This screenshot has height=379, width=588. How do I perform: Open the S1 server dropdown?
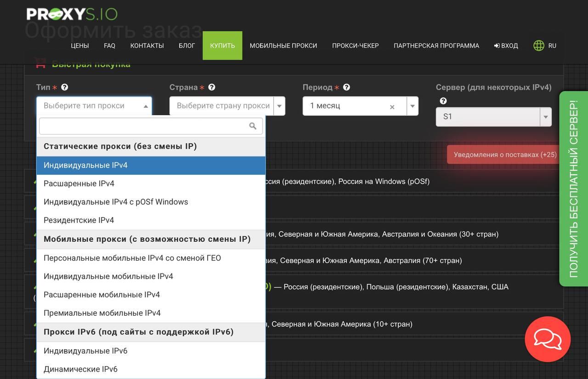[493, 117]
